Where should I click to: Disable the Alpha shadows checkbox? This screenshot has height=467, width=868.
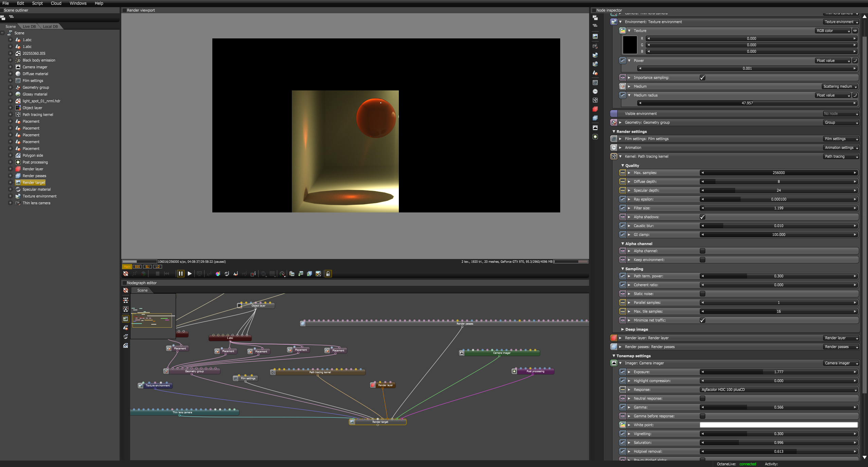703,217
